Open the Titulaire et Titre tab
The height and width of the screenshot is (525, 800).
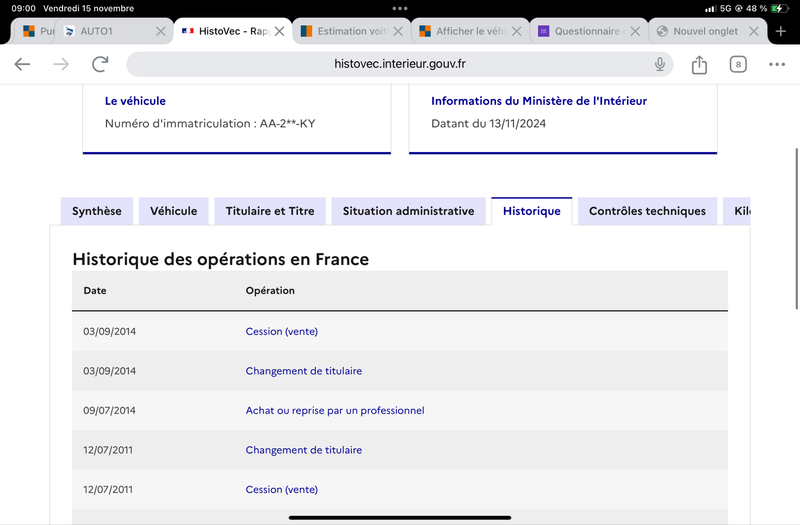click(x=270, y=211)
